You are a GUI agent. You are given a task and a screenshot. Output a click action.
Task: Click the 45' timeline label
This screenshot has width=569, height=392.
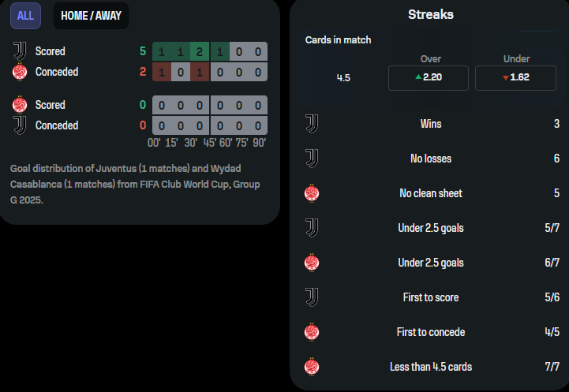coord(209,143)
